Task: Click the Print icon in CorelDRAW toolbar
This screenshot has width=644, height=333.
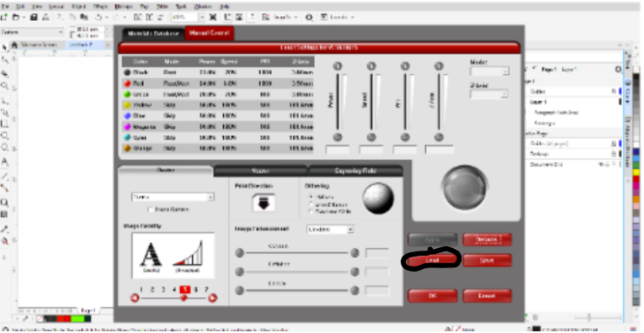Action: tap(46, 17)
